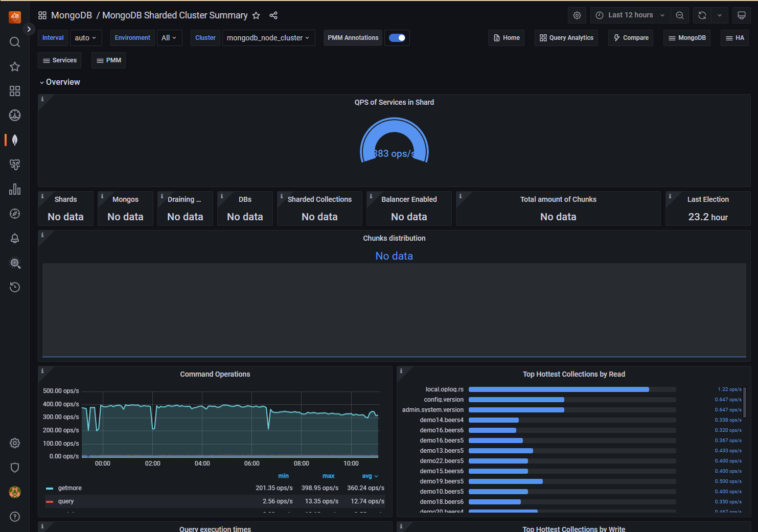Open the Interval auto dropdown
This screenshot has height=532, width=758.
click(86, 38)
